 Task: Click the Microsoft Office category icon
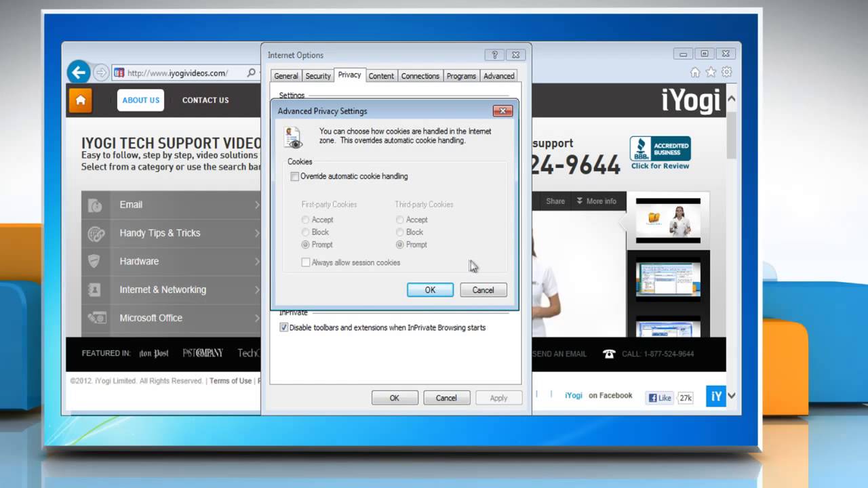click(x=96, y=318)
